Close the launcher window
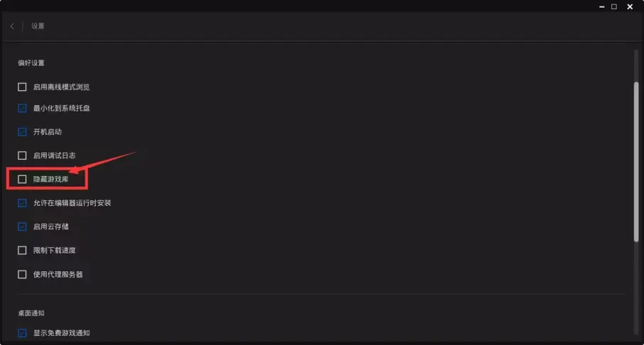 coord(630,6)
